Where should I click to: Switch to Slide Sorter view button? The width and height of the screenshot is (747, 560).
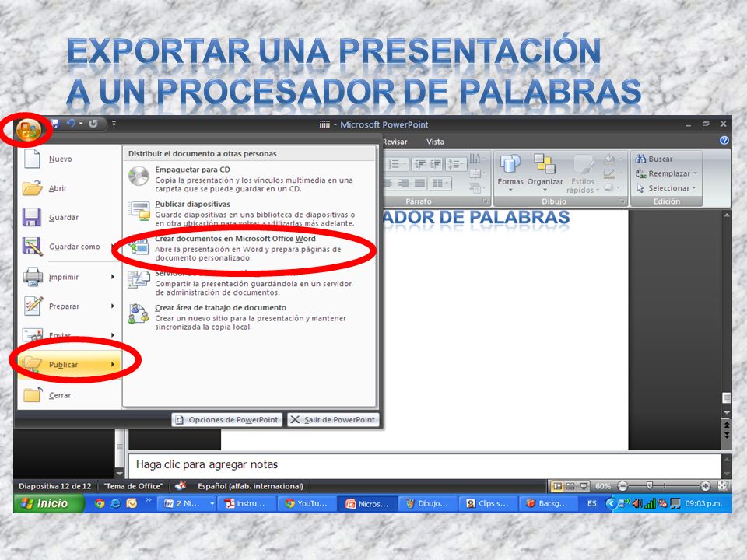pos(570,486)
